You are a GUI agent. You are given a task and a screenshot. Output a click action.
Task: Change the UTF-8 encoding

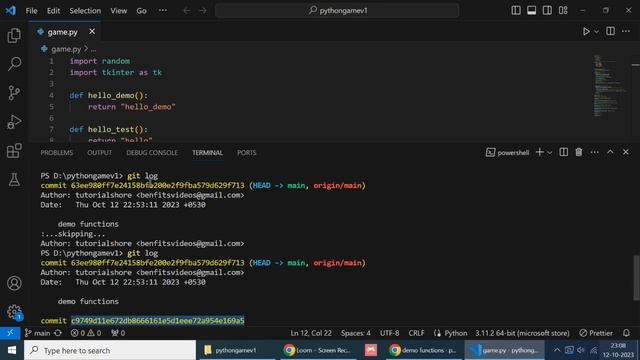(389, 333)
